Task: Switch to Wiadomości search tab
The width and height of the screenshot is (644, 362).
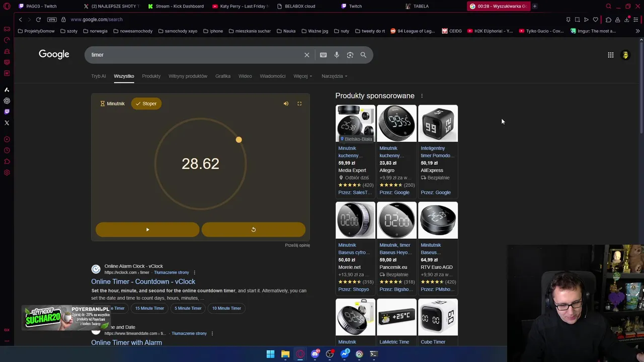Action: pyautogui.click(x=273, y=76)
